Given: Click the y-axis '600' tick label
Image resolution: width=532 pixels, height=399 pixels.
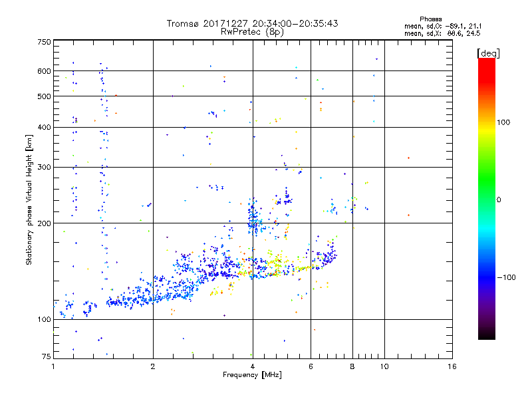Looking at the screenshot, I should 44,71.
